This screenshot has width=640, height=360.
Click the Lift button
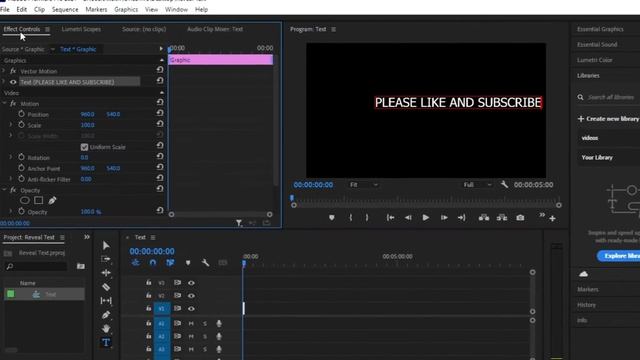click(484, 218)
